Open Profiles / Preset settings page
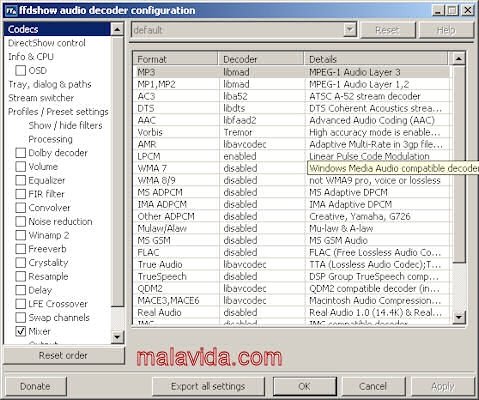479x400 pixels. (x=58, y=112)
